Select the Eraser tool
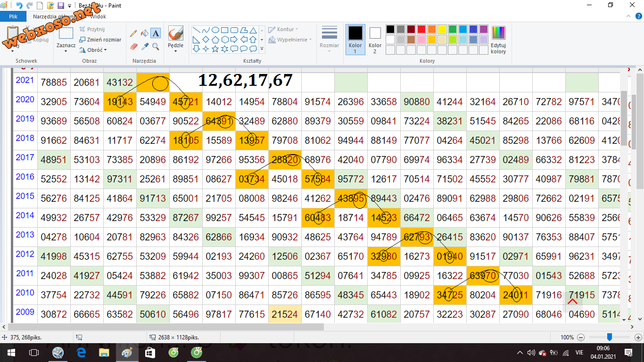The width and height of the screenshot is (644, 362). click(x=133, y=46)
